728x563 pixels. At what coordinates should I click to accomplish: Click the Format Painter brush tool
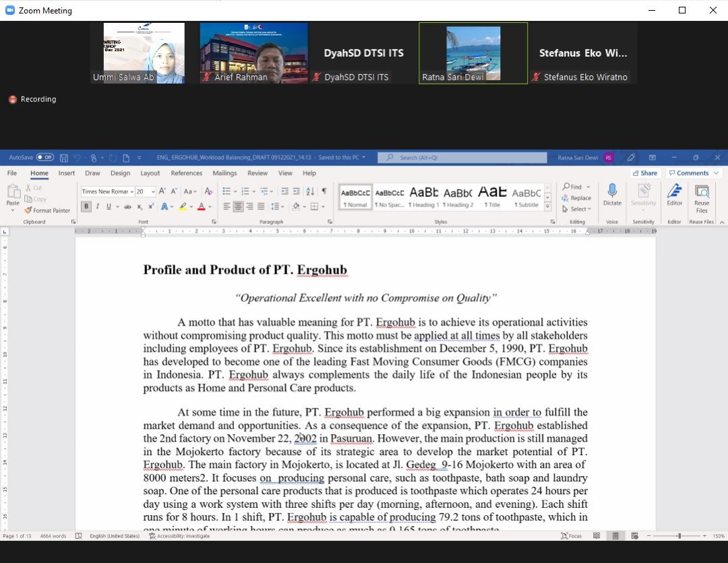pyautogui.click(x=47, y=210)
